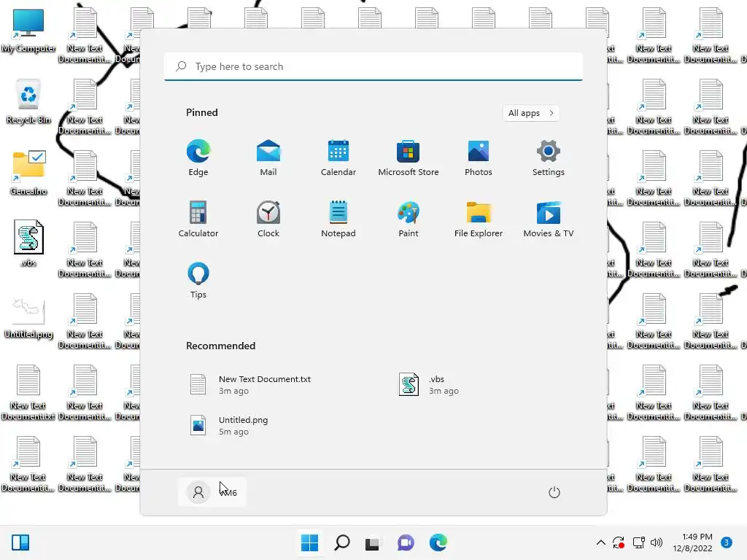This screenshot has width=747, height=560.
Task: Open notification badge showing 3
Action: point(726,542)
